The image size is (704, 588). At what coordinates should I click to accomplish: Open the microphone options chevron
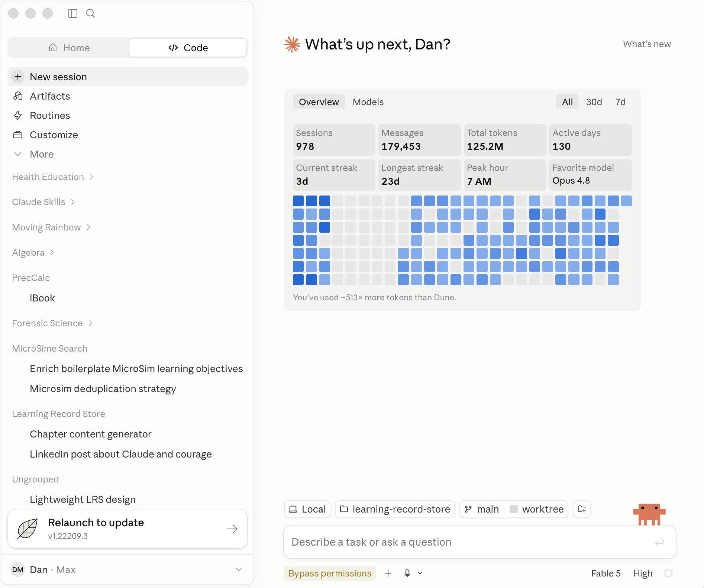(420, 573)
